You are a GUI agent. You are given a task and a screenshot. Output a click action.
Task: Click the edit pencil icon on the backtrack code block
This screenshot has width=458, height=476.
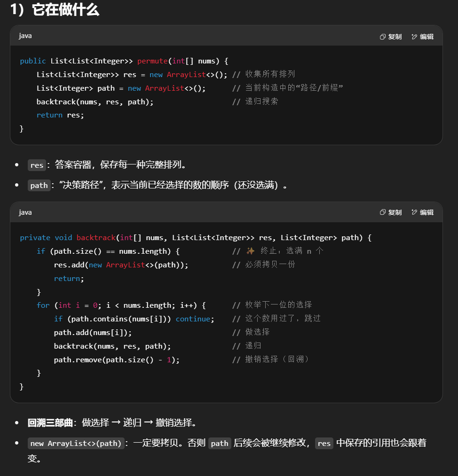click(414, 212)
